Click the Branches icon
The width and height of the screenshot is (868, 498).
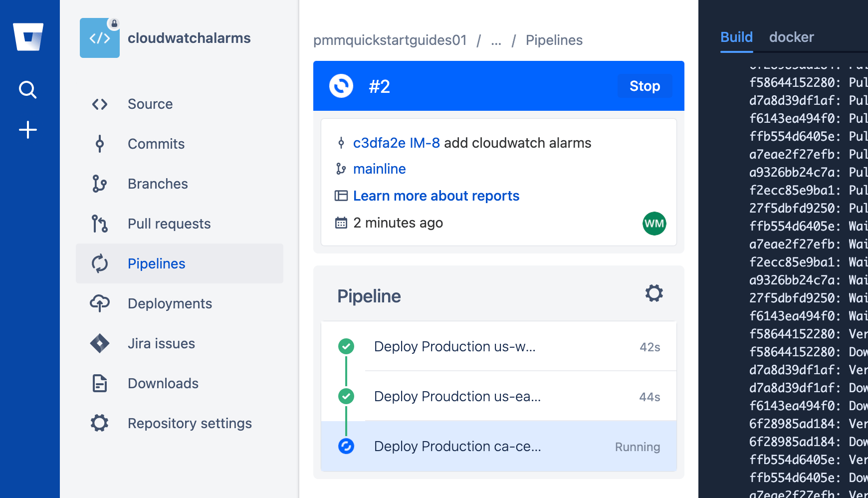click(x=99, y=184)
